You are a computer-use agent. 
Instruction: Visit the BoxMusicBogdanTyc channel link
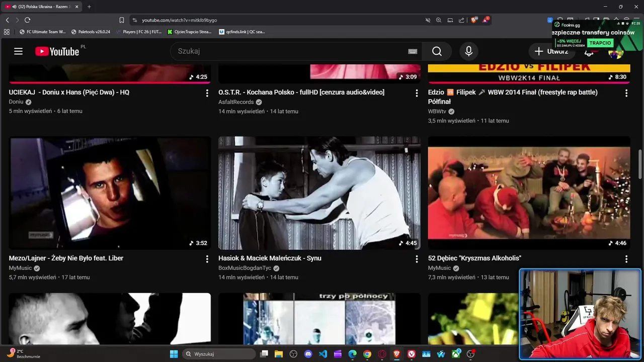[245, 268]
